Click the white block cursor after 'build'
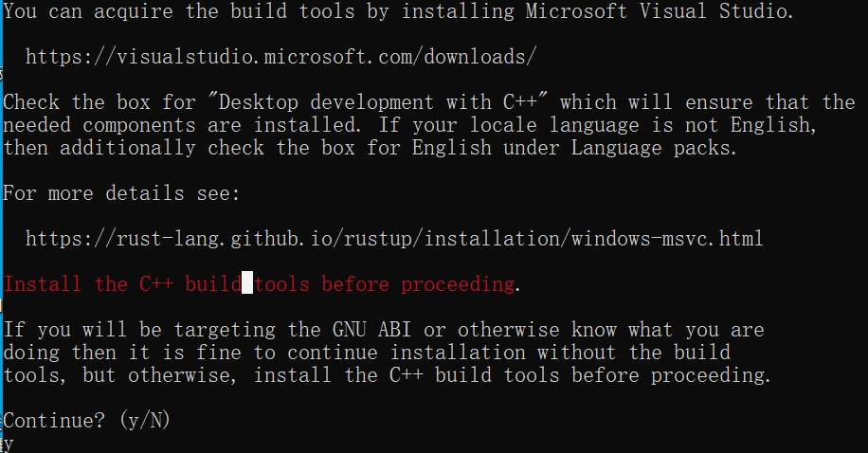The width and height of the screenshot is (868, 453). (x=247, y=283)
